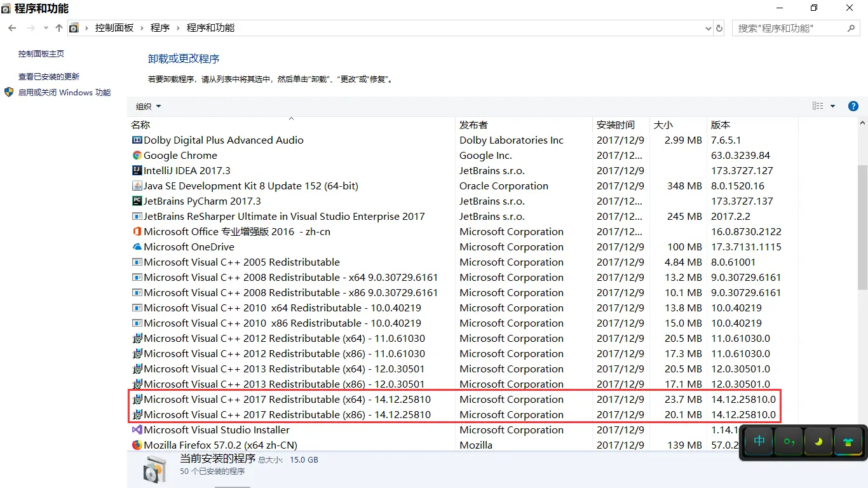Open 控制面板主页 link
868x488 pixels.
[x=41, y=54]
